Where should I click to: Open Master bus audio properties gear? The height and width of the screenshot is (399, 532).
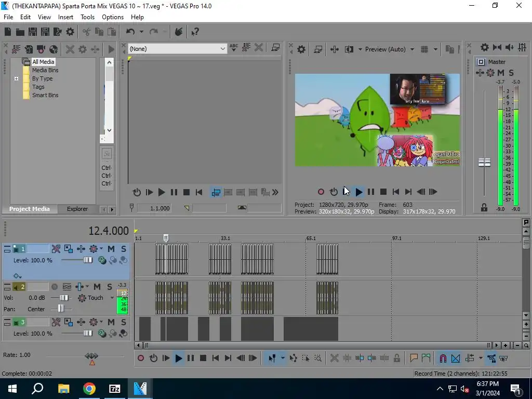[485, 47]
